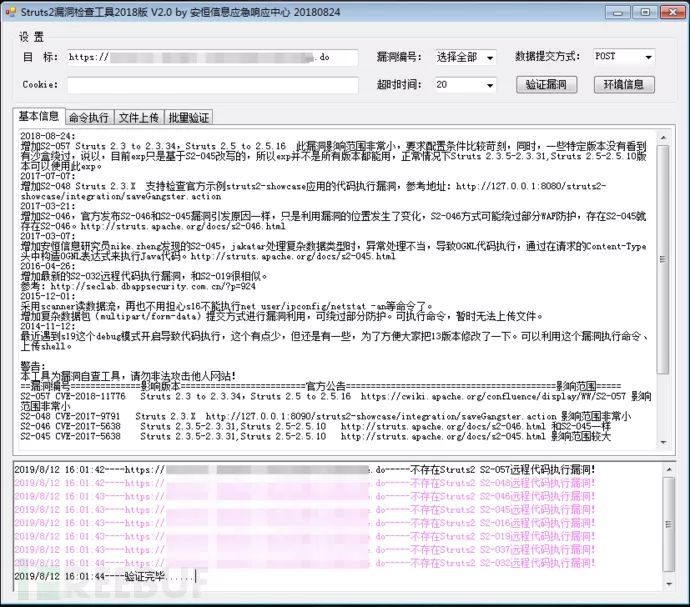The height and width of the screenshot is (607, 690).
Task: Focus the Cookie input field
Action: (213, 85)
